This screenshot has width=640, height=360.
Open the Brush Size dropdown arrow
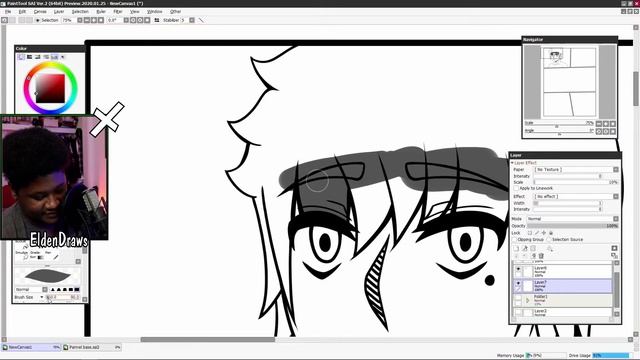tap(42, 297)
